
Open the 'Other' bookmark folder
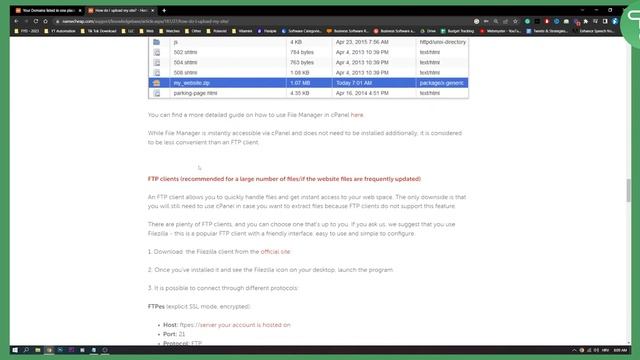[x=193, y=31]
